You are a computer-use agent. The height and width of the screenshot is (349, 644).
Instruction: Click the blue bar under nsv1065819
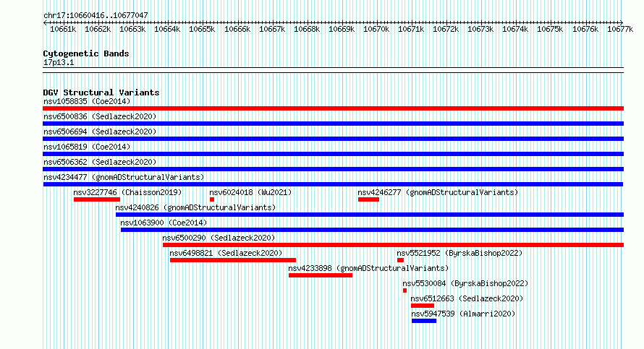[x=333, y=154]
